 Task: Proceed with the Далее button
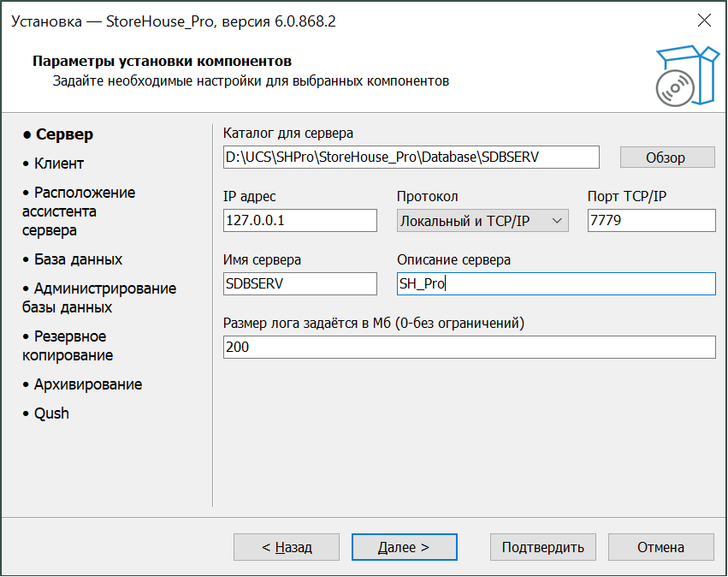tap(405, 547)
